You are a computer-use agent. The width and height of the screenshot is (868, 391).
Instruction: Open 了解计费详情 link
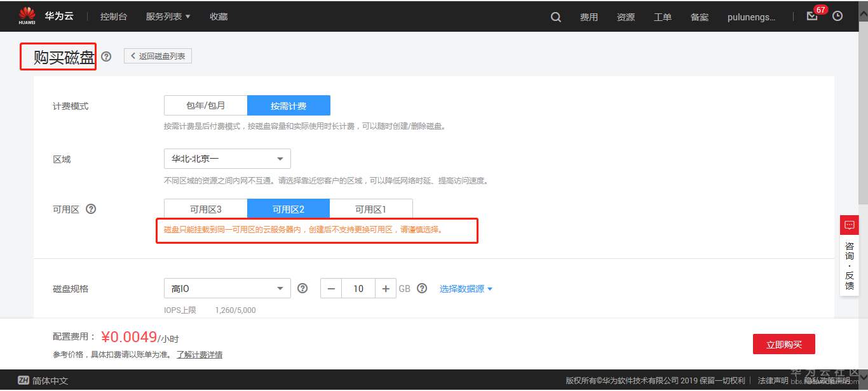coord(200,355)
